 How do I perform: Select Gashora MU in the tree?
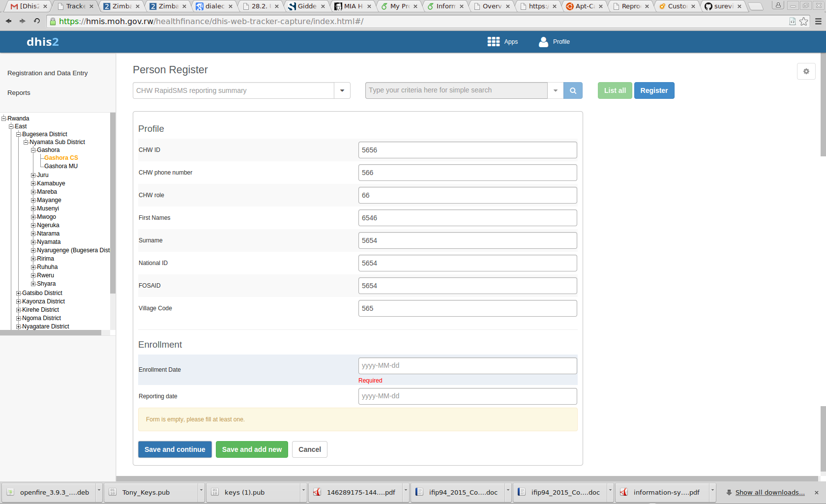(x=61, y=166)
